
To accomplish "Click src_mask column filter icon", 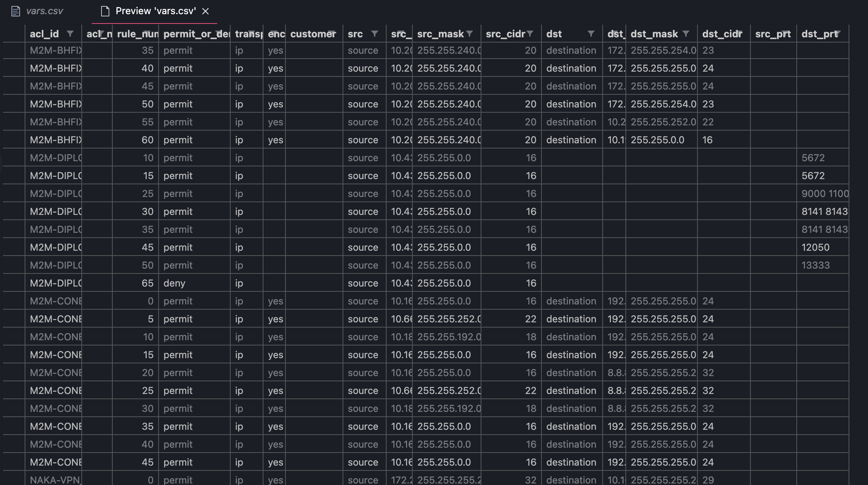I will point(470,34).
